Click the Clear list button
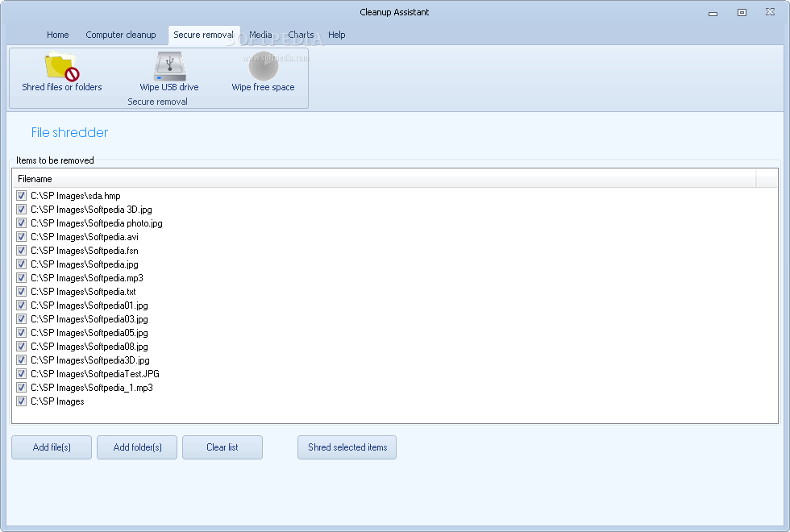Image resolution: width=790 pixels, height=532 pixels. coord(222,447)
